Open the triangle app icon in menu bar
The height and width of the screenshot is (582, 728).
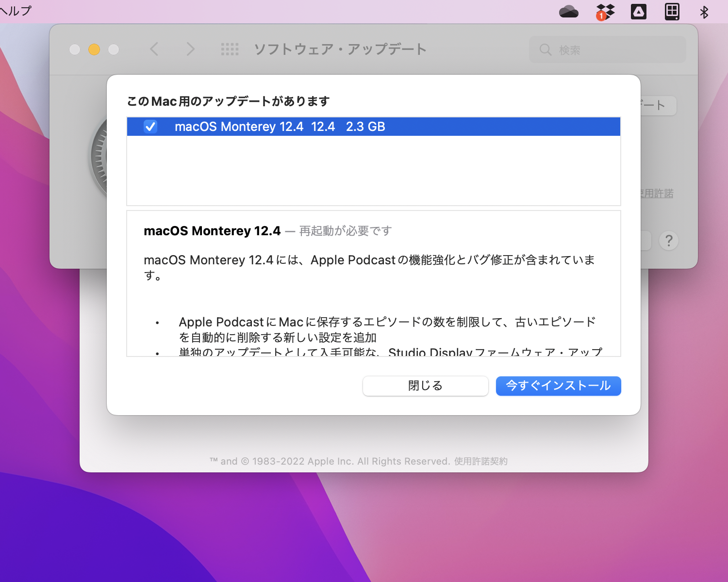point(639,11)
